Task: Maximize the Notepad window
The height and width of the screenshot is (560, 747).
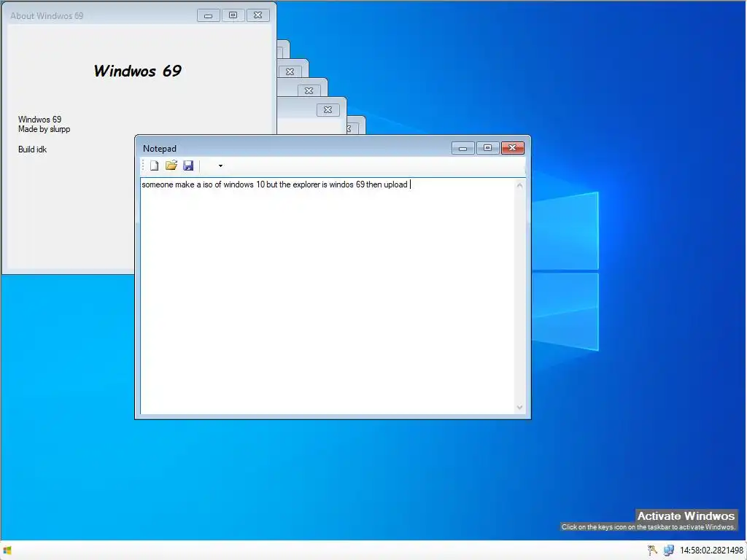Action: 487,148
